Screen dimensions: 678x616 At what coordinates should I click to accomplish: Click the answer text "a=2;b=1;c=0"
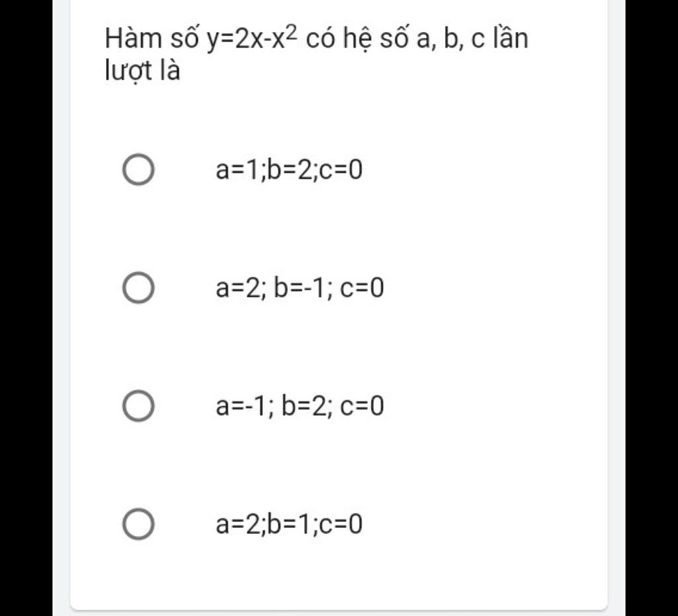click(289, 525)
